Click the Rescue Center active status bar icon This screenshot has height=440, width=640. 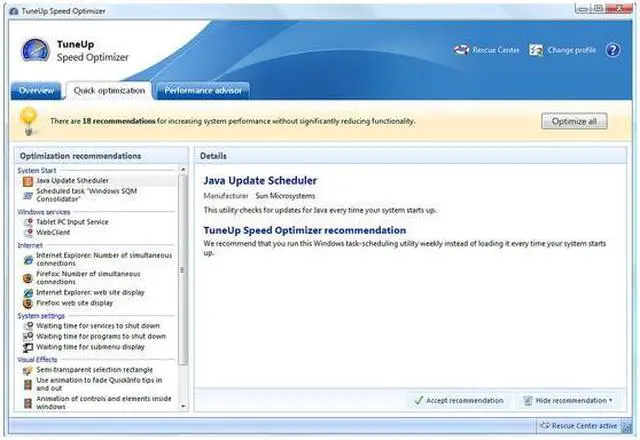pyautogui.click(x=545, y=426)
